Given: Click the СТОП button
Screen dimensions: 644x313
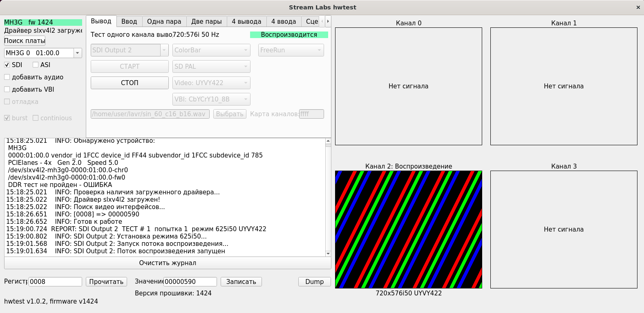Looking at the screenshot, I should 130,83.
